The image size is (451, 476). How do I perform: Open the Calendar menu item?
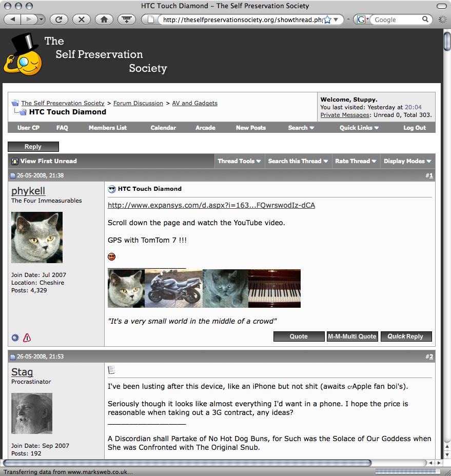point(163,128)
